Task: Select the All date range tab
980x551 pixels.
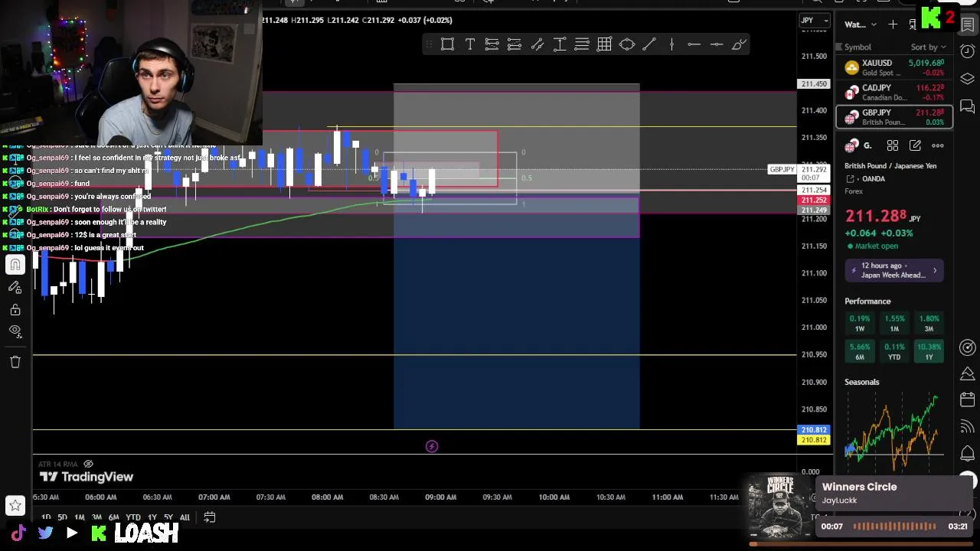Action: [185, 518]
